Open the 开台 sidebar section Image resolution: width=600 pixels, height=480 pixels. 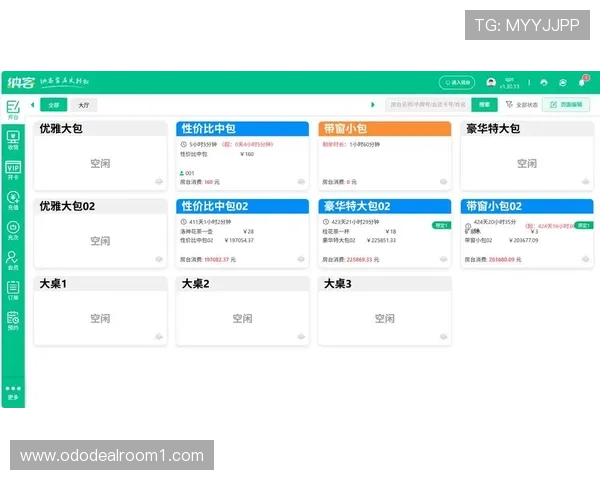pos(13,110)
